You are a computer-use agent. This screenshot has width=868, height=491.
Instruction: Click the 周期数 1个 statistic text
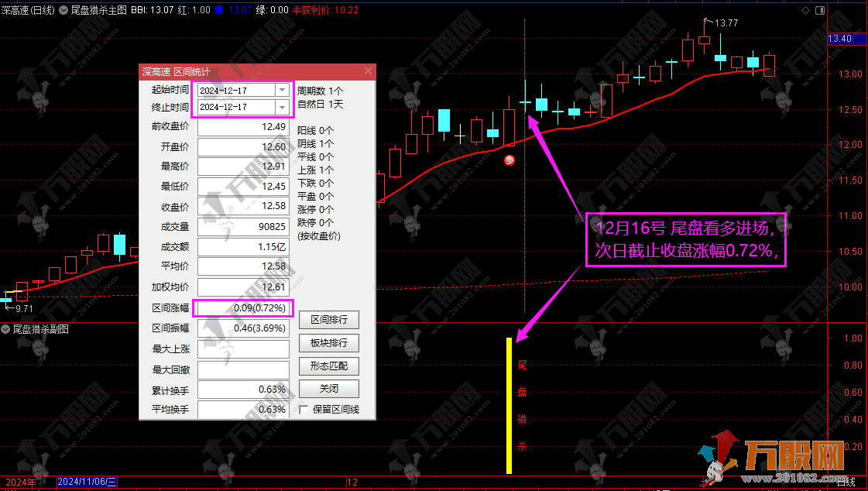click(320, 91)
